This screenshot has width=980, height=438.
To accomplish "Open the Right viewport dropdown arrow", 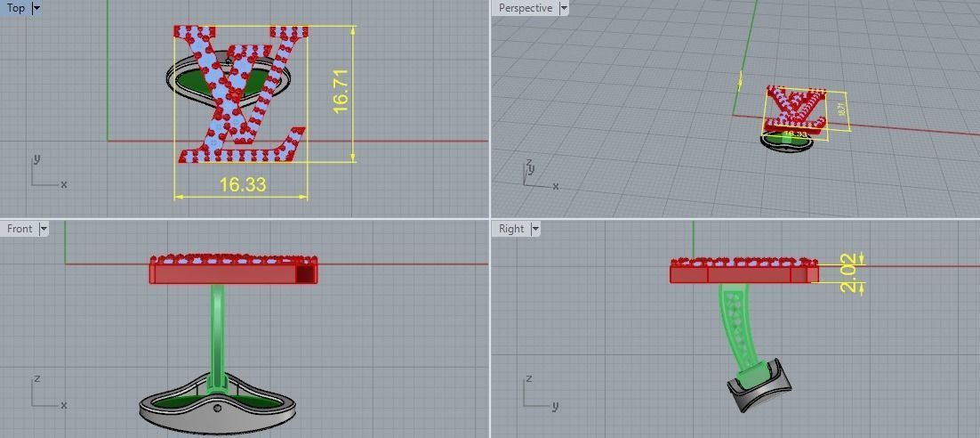I will coord(535,229).
